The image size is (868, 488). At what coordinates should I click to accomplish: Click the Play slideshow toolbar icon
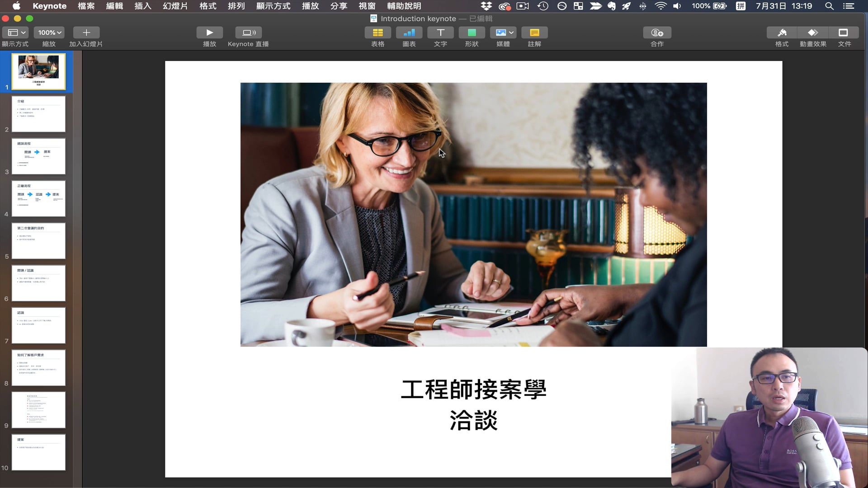pos(209,33)
